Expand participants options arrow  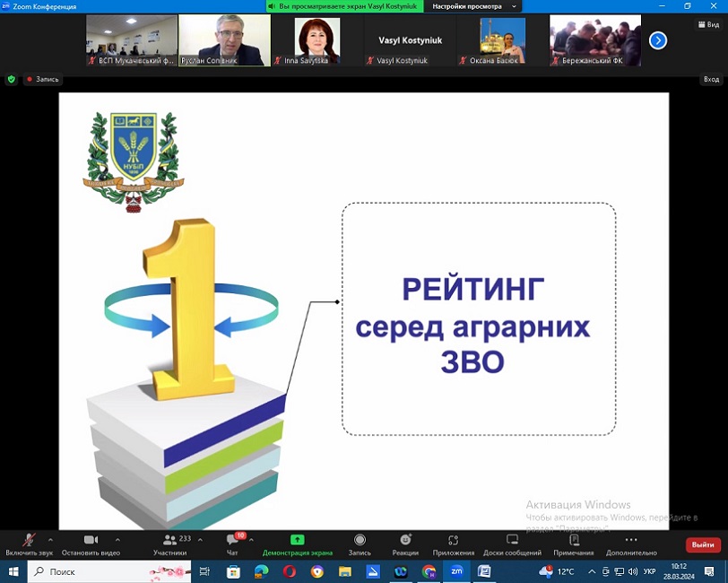200,540
